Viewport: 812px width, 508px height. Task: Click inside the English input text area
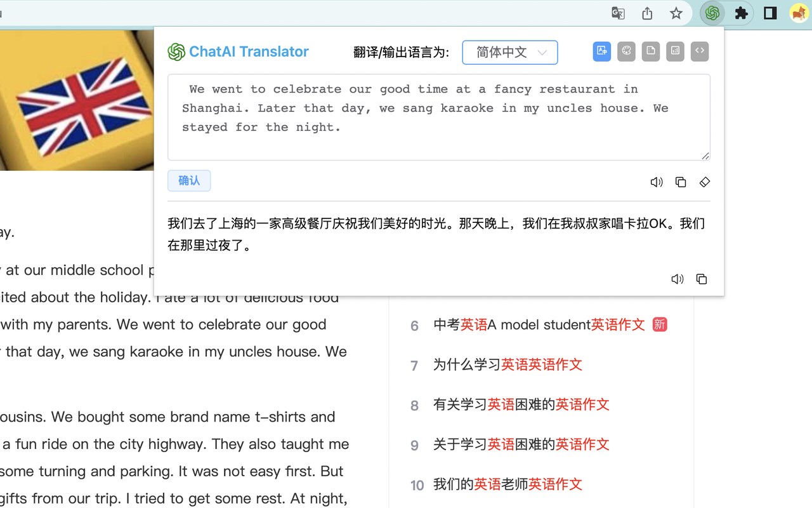point(438,117)
